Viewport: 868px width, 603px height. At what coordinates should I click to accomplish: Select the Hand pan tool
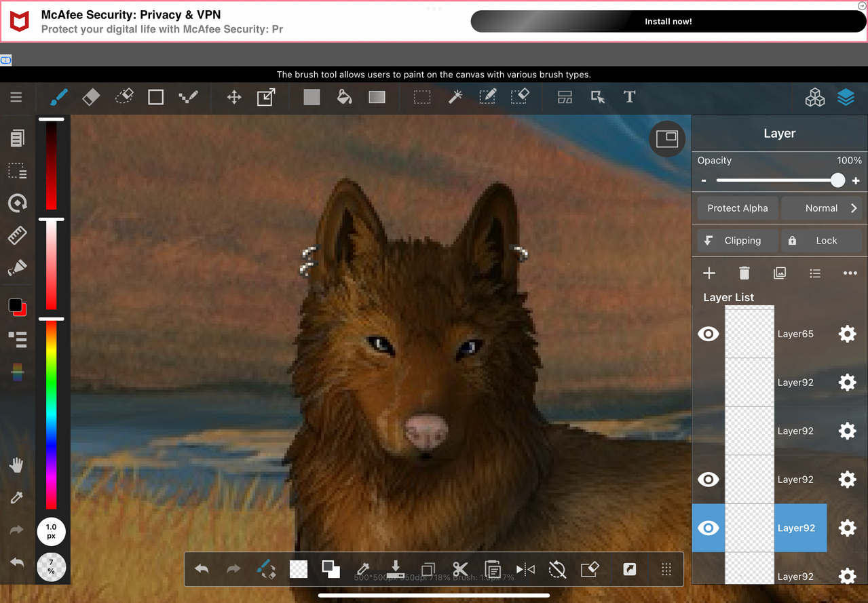[16, 465]
